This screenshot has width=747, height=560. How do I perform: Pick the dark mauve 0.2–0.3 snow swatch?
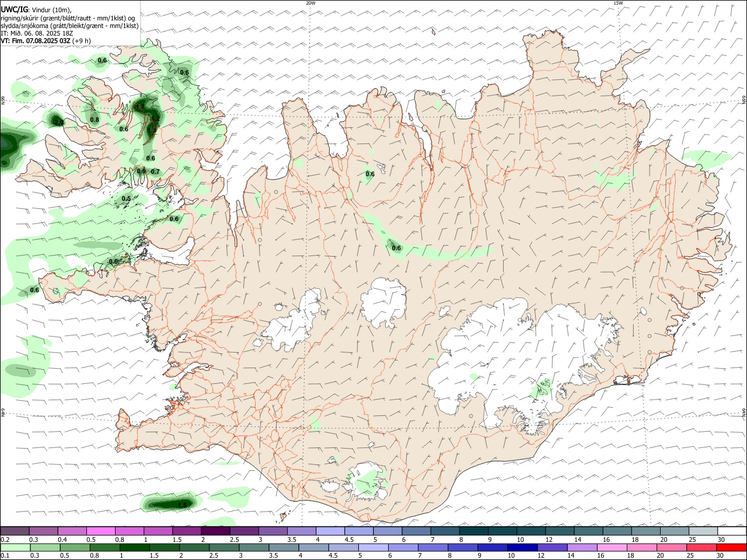[x=15, y=531]
